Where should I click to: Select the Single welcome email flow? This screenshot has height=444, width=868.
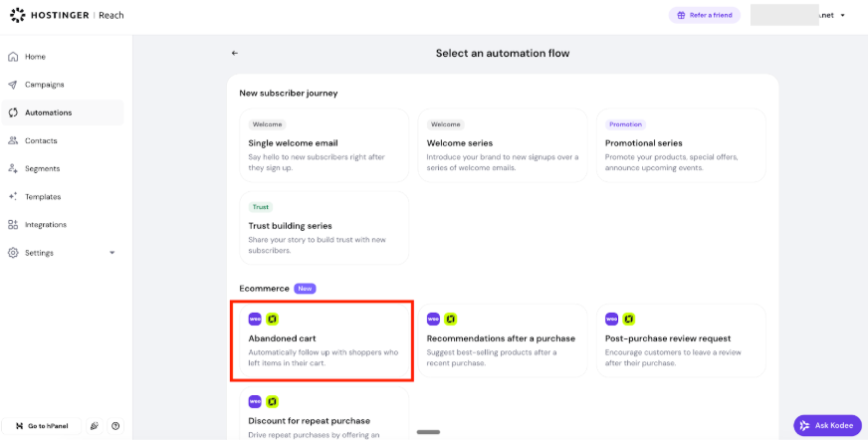click(324, 145)
